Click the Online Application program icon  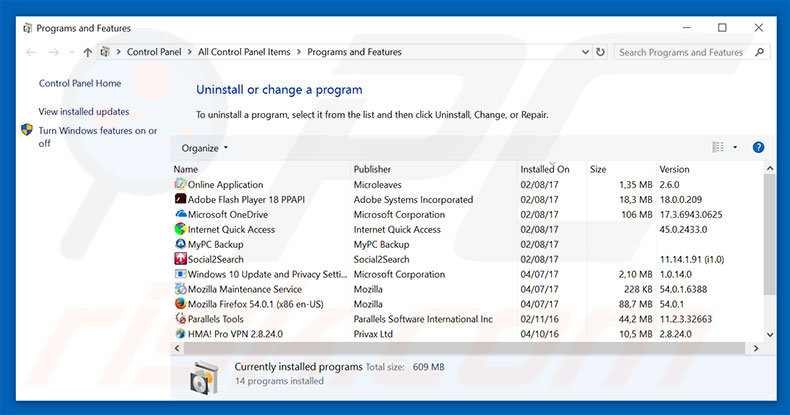(x=180, y=184)
